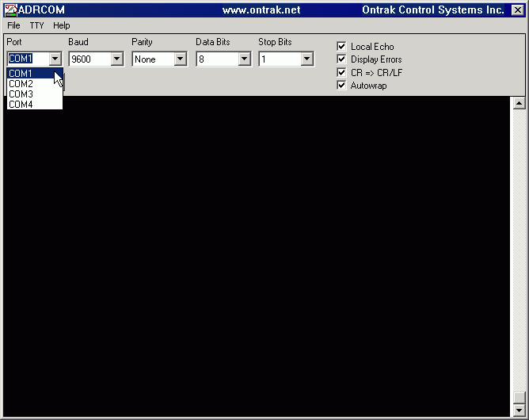
Task: Select COM2 from the port list
Action: [x=35, y=84]
